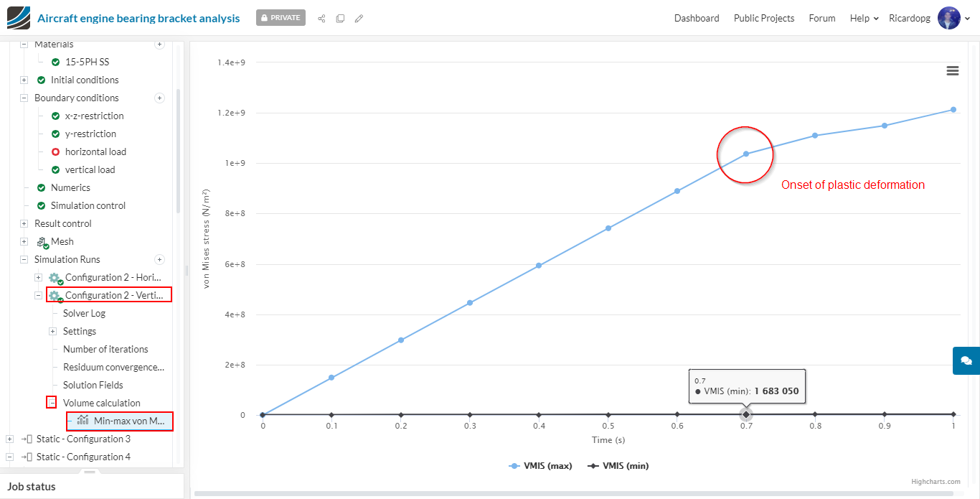The height and width of the screenshot is (499, 980).
Task: Expand the Settings node
Action: coord(52,332)
